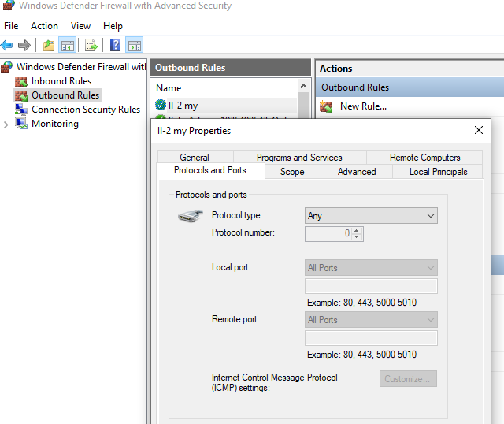This screenshot has height=424, width=504.
Task: Select the II-2 my rule row
Action: 226,105
